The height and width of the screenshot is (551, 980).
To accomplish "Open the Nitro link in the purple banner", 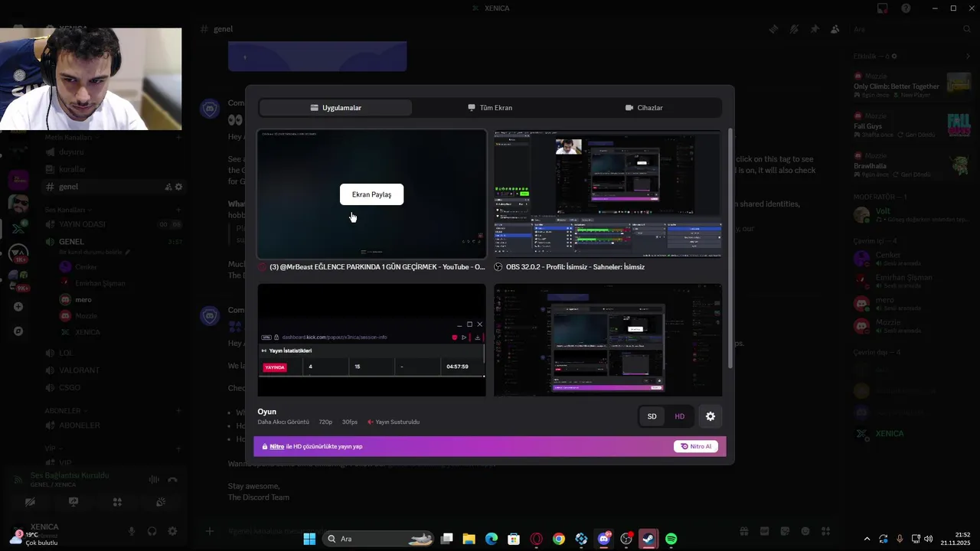I will (x=276, y=447).
